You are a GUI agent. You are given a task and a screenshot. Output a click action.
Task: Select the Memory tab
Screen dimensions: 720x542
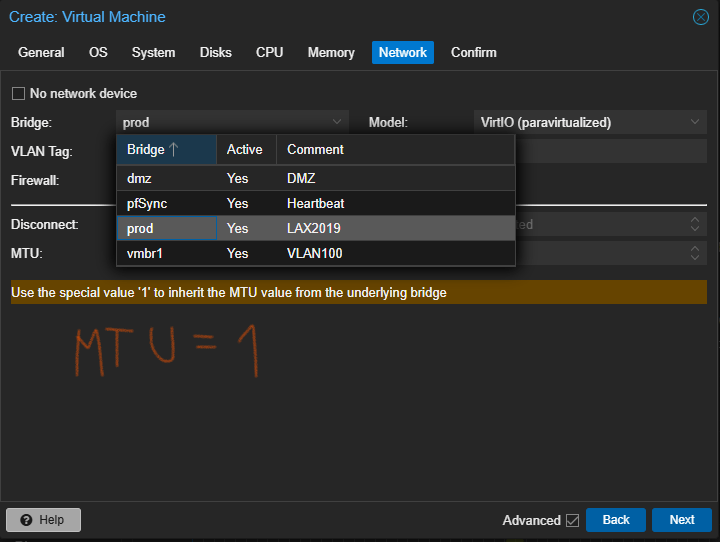331,53
